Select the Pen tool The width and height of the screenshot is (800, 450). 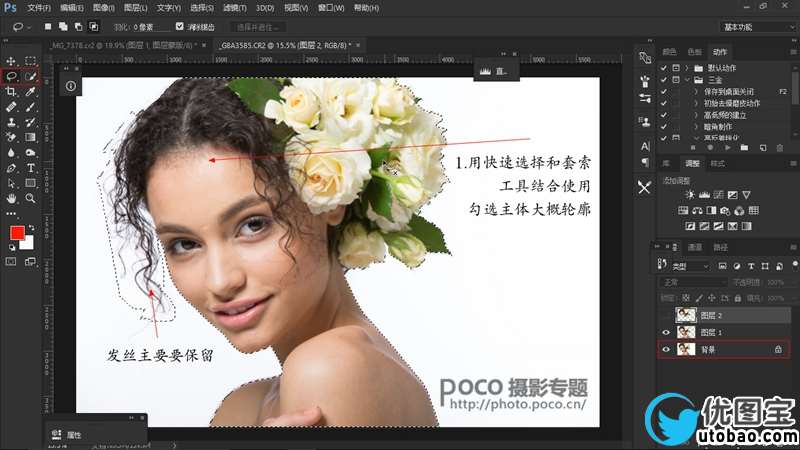(11, 168)
